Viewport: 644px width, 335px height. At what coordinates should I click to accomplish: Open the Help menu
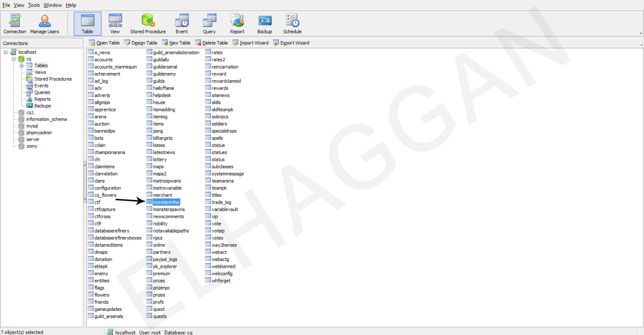coord(71,5)
